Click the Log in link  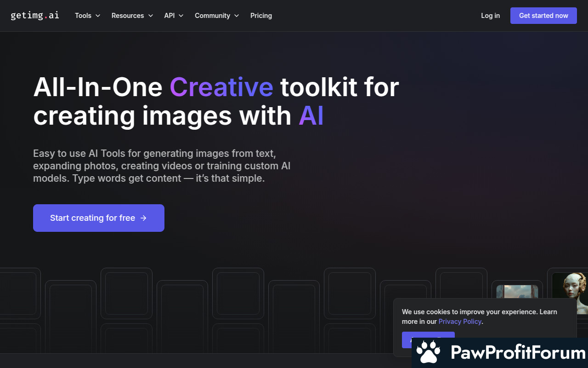[490, 16]
